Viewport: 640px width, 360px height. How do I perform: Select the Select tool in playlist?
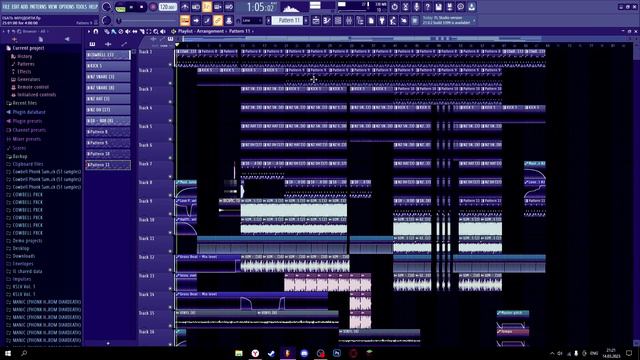click(149, 31)
